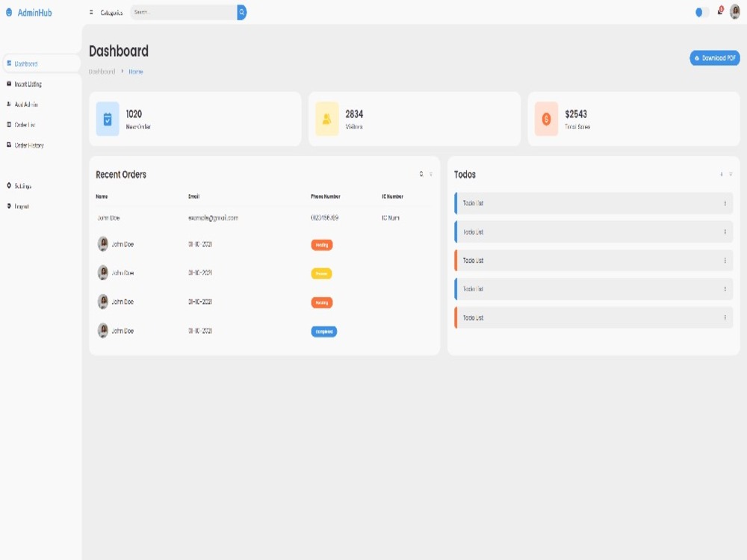Screen dimensions: 747x560
Task: Toggle the sidebar with the hamburger menu icon
Action: (x=91, y=13)
